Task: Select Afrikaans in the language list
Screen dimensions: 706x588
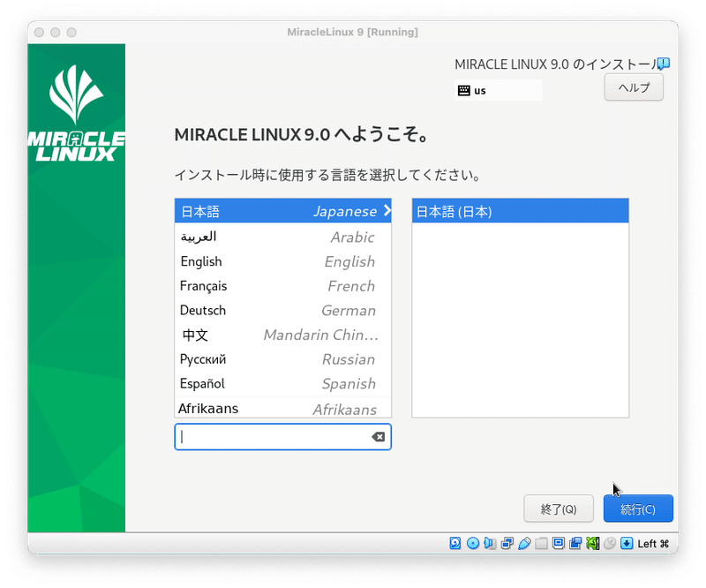Action: click(282, 408)
